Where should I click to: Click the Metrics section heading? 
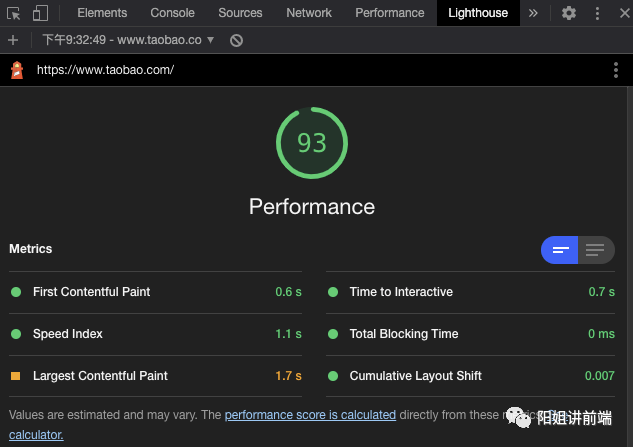[x=31, y=249]
